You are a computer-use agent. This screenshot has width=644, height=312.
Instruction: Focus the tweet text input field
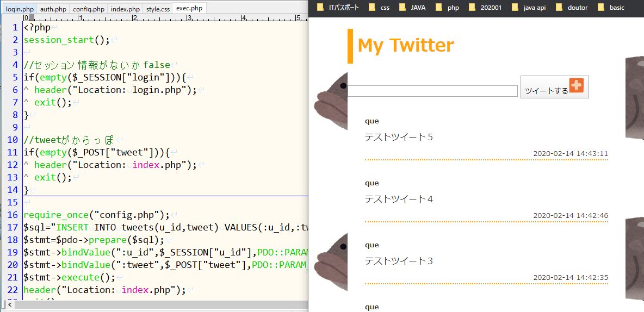point(432,91)
